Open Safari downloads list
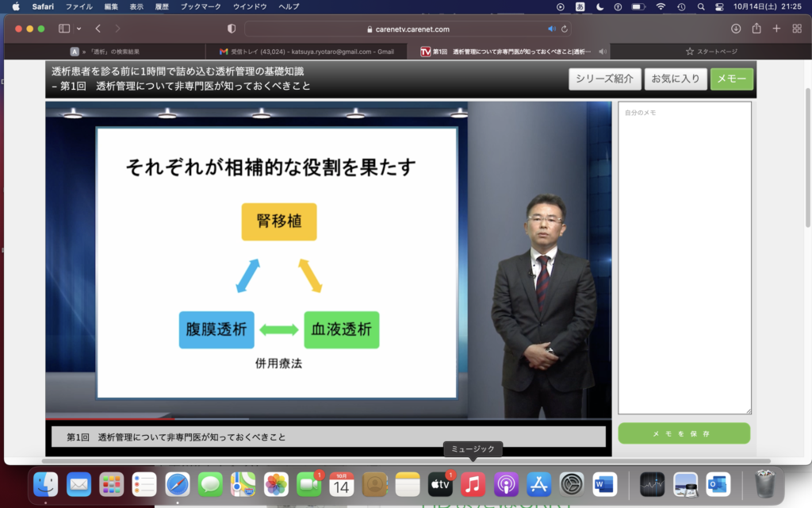The height and width of the screenshot is (508, 812). pos(736,29)
